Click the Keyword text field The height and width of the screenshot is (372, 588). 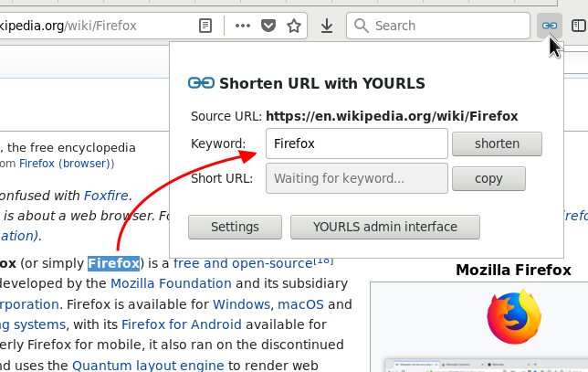[356, 143]
